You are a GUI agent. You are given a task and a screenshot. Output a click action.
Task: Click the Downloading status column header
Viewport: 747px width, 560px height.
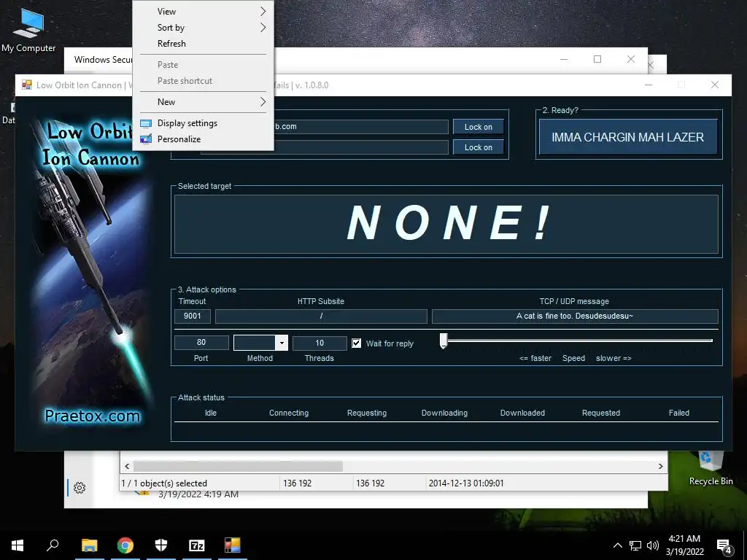click(444, 413)
